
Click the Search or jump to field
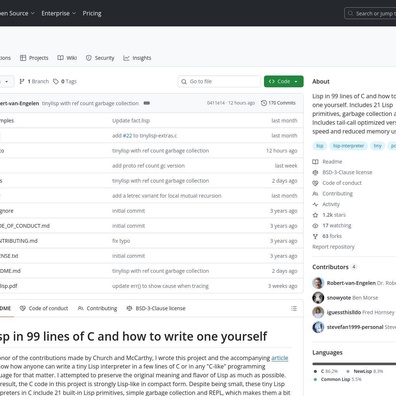pyautogui.click(x=370, y=14)
